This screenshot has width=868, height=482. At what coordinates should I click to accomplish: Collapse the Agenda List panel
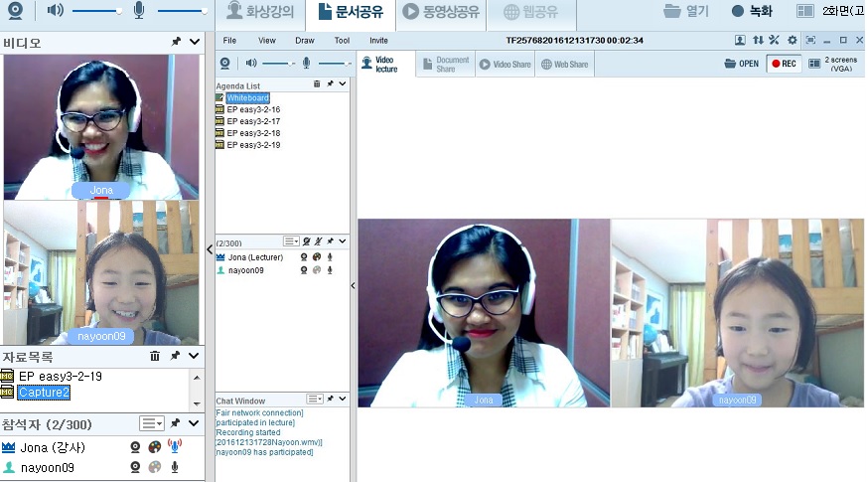(343, 84)
